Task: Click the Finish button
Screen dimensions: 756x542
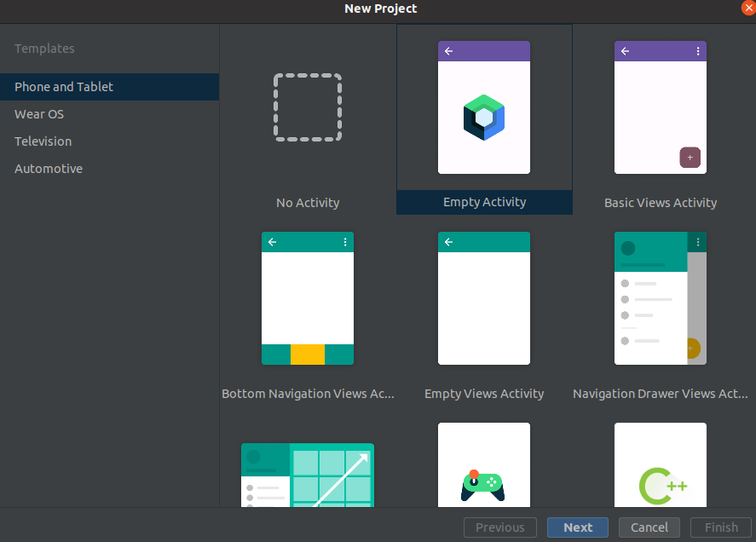Action: (721, 528)
